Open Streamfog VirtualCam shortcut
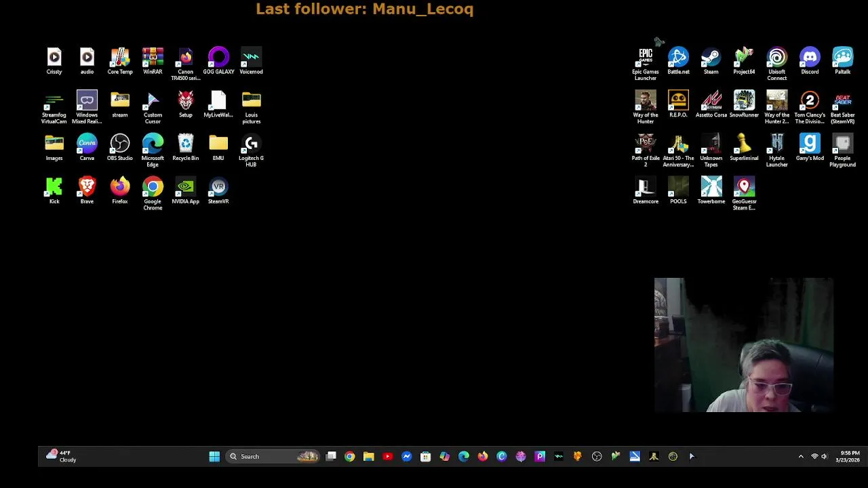 pos(54,108)
